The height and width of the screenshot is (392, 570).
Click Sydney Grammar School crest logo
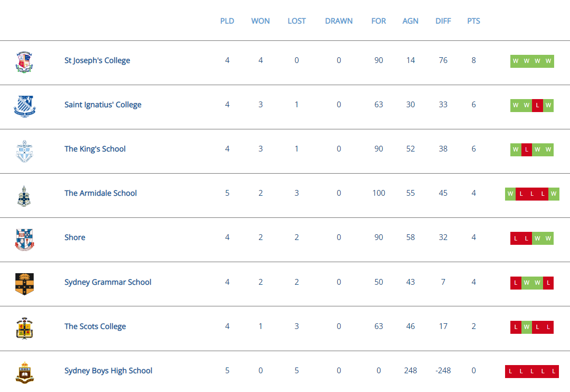pyautogui.click(x=25, y=284)
